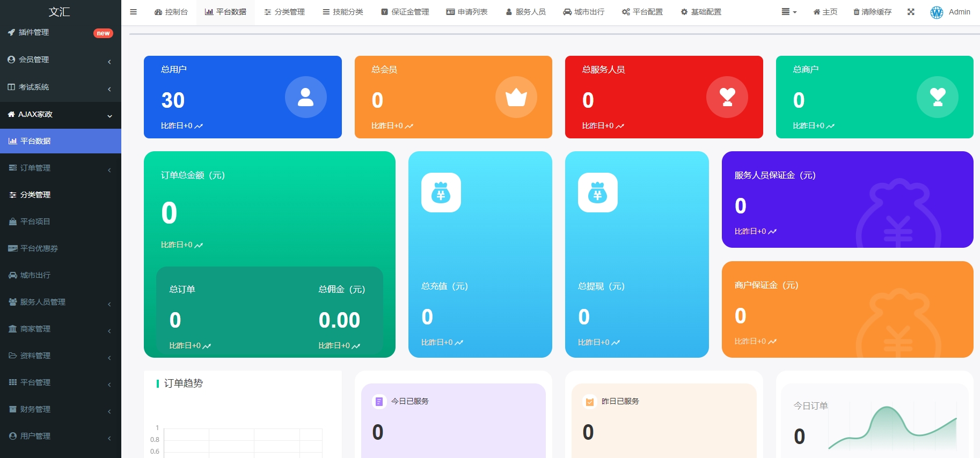Click the money bag icon above 总提现
The height and width of the screenshot is (458, 980).
(598, 193)
